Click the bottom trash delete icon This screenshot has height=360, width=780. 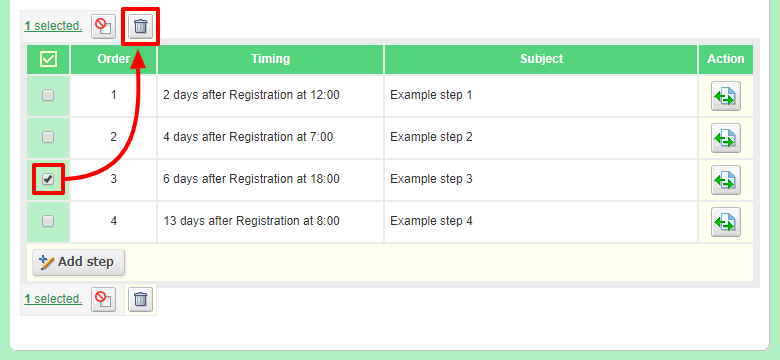click(x=141, y=299)
